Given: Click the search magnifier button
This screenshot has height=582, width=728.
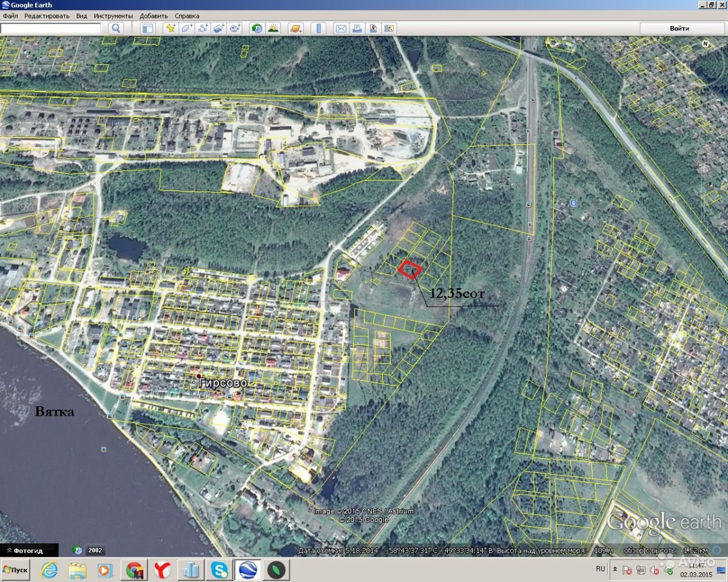Looking at the screenshot, I should coord(116,28).
